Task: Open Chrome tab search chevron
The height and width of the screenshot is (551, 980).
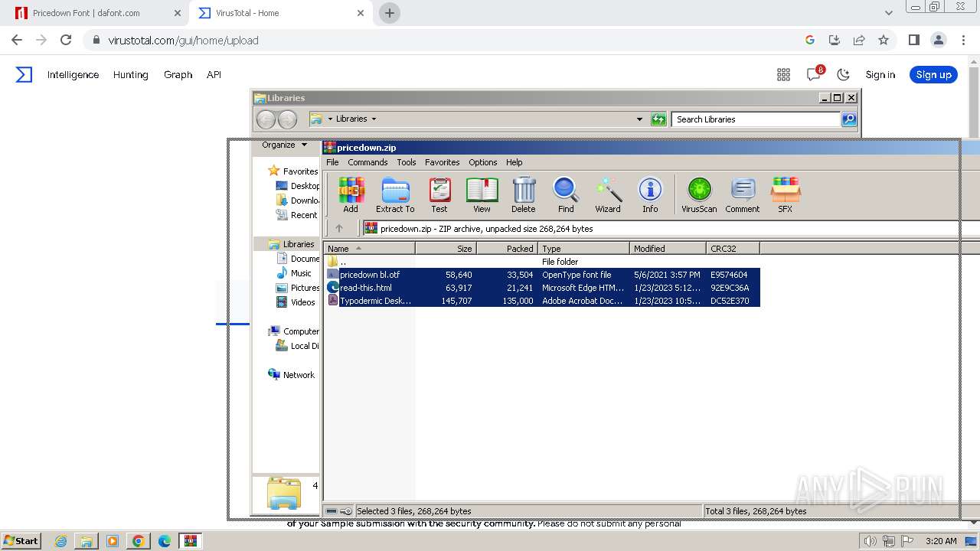Action: tap(888, 13)
